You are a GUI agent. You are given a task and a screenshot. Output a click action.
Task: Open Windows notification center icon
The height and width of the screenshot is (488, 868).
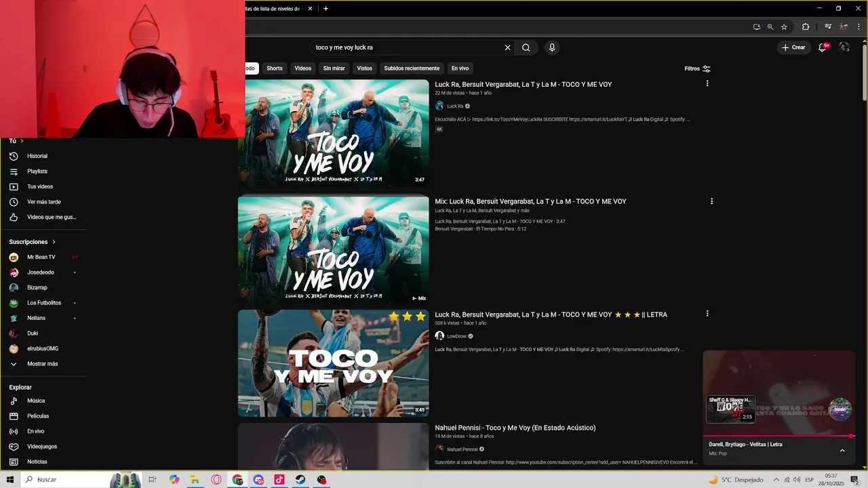point(854,479)
